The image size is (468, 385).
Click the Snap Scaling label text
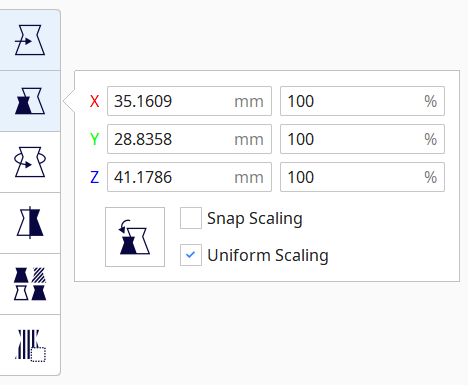click(x=255, y=219)
